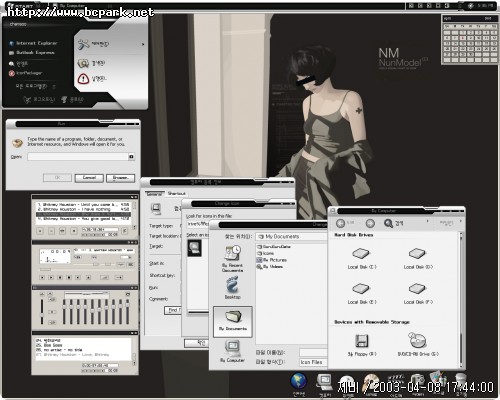Expand the control panel submenu arrow
The height and width of the screenshot is (400, 500).
pyautogui.click(x=143, y=44)
